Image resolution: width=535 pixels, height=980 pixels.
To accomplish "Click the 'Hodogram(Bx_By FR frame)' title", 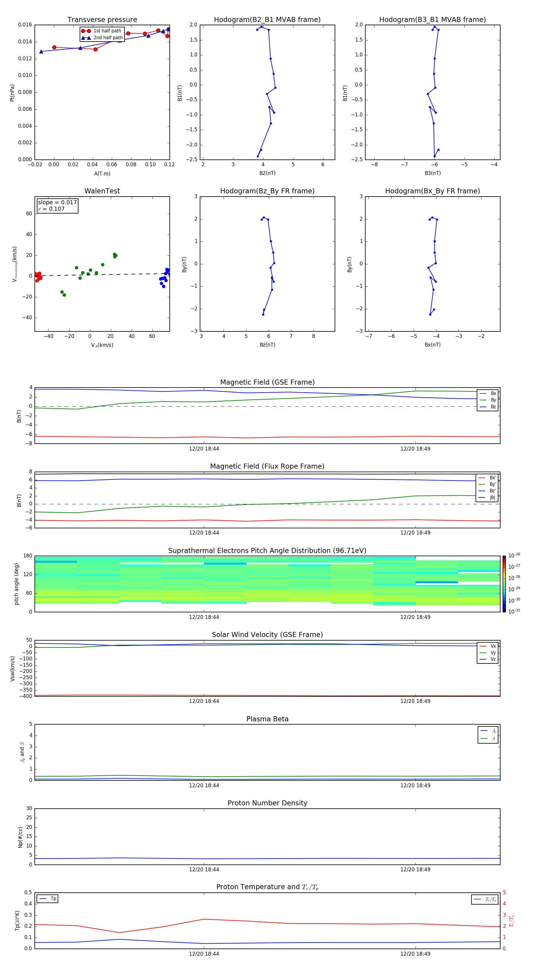I will [432, 191].
